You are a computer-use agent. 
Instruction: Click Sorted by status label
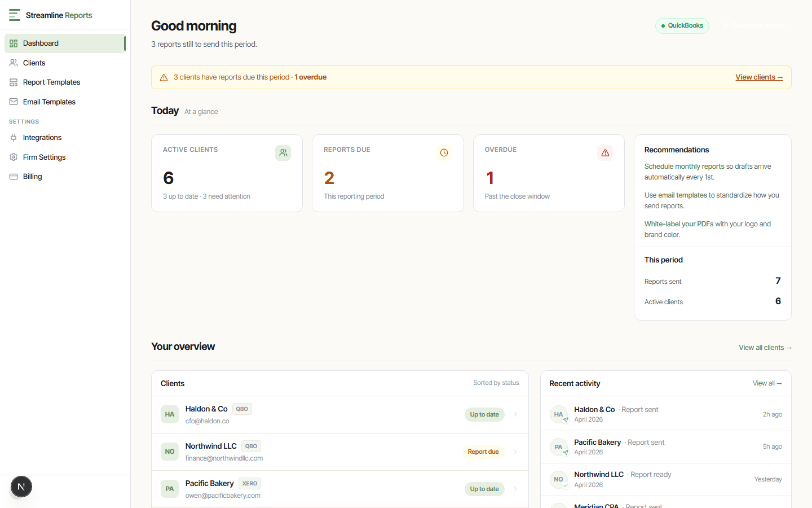(x=496, y=383)
